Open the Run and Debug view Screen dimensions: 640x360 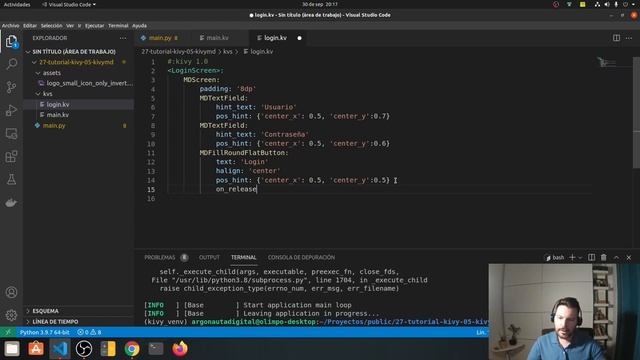point(11,110)
